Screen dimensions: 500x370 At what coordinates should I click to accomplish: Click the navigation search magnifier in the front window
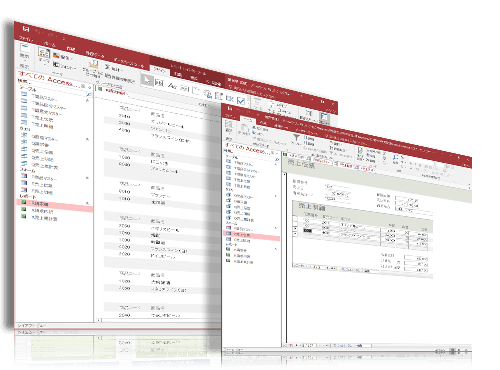click(x=276, y=160)
